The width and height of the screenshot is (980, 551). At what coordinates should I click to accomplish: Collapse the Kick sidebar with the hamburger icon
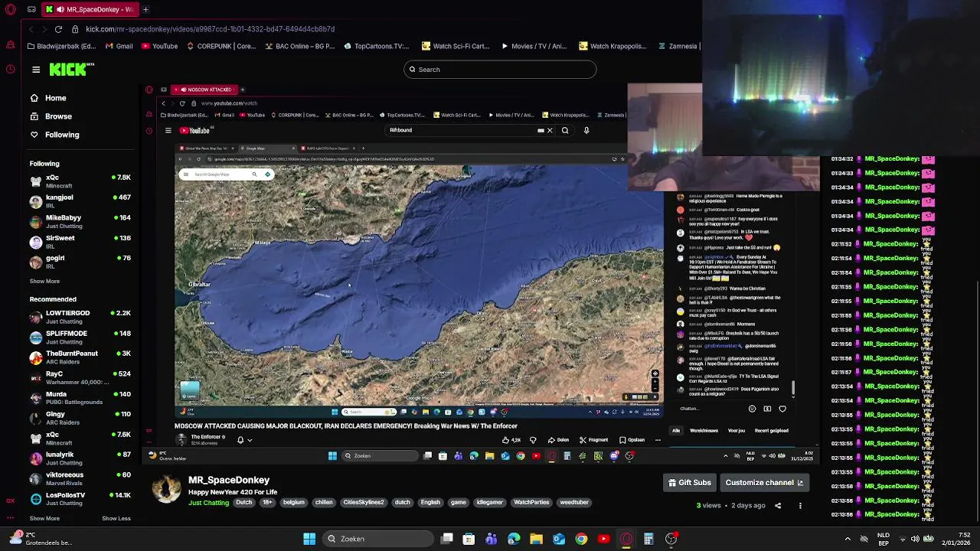(x=36, y=70)
